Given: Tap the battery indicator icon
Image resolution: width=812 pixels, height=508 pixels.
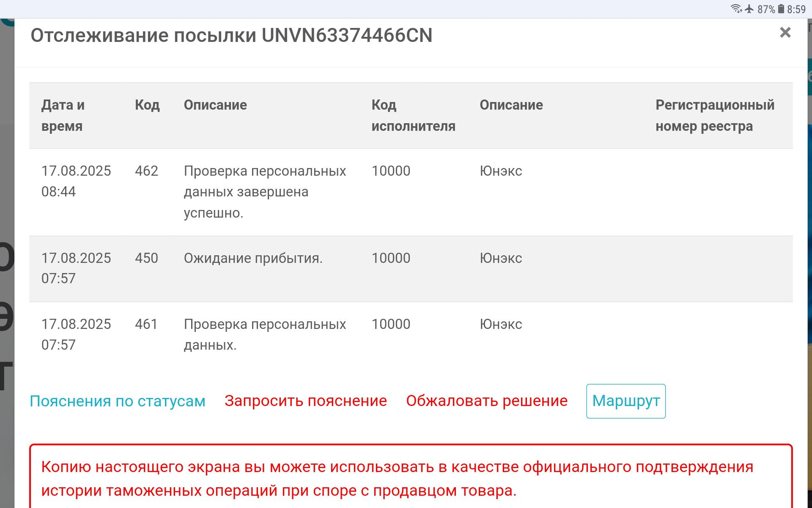Looking at the screenshot, I should pyautogui.click(x=781, y=9).
